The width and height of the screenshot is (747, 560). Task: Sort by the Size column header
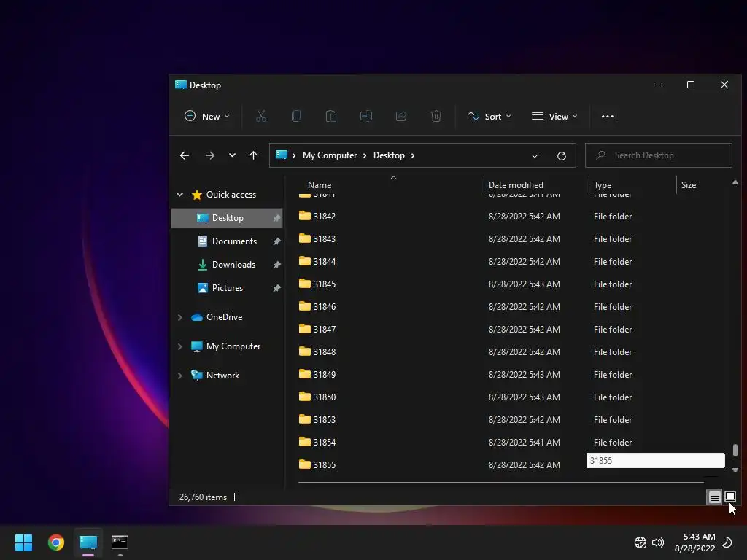point(689,184)
